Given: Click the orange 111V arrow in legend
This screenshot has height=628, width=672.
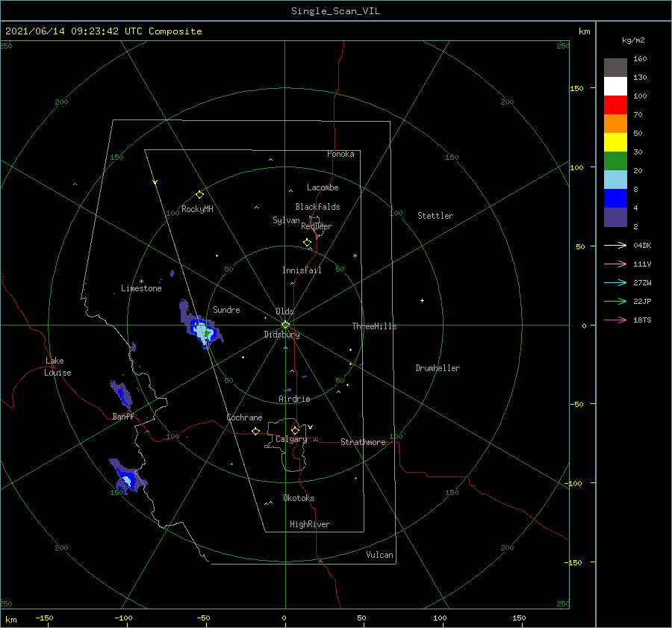Looking at the screenshot, I should click(615, 264).
